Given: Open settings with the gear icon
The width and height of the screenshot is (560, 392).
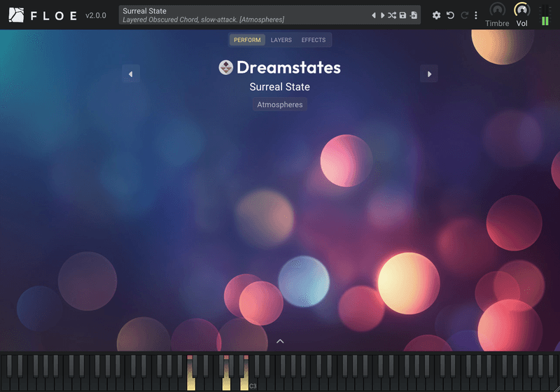Looking at the screenshot, I should (436, 15).
